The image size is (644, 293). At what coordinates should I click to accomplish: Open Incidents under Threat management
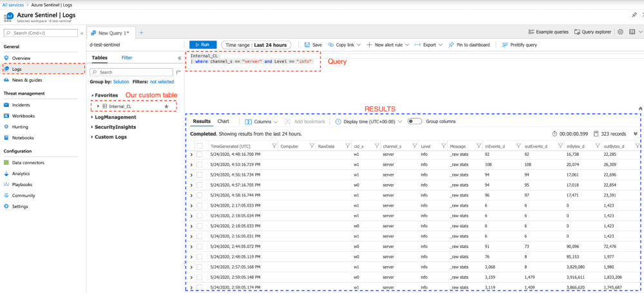click(21, 105)
